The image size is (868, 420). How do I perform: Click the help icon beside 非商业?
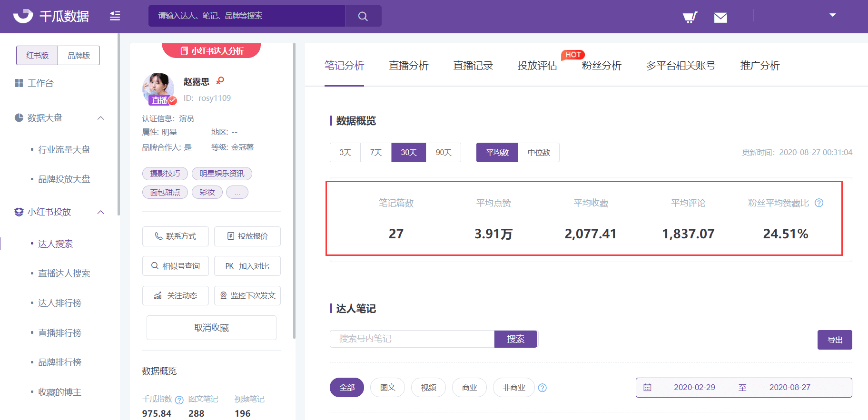click(542, 388)
